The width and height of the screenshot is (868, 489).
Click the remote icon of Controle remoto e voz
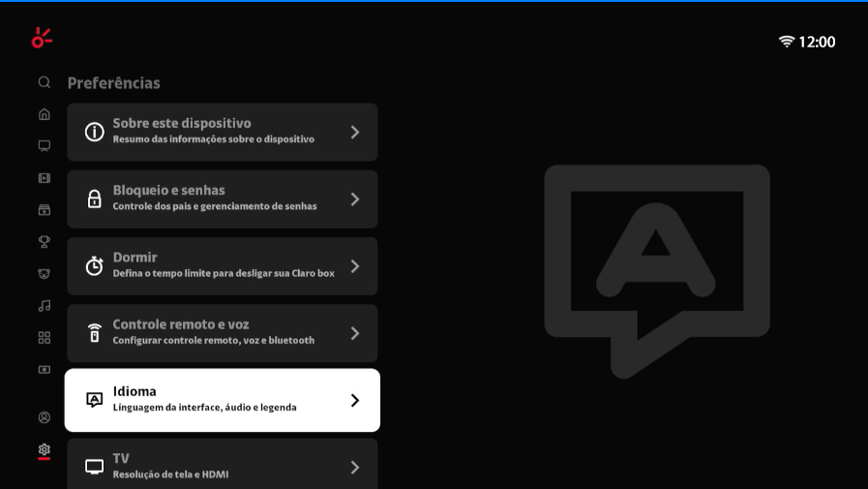pyautogui.click(x=94, y=333)
